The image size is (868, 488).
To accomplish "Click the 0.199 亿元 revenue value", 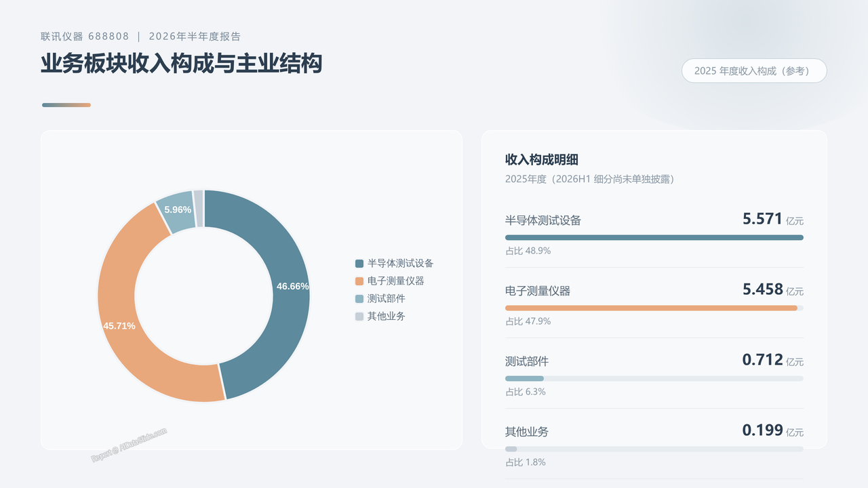I will click(x=773, y=430).
